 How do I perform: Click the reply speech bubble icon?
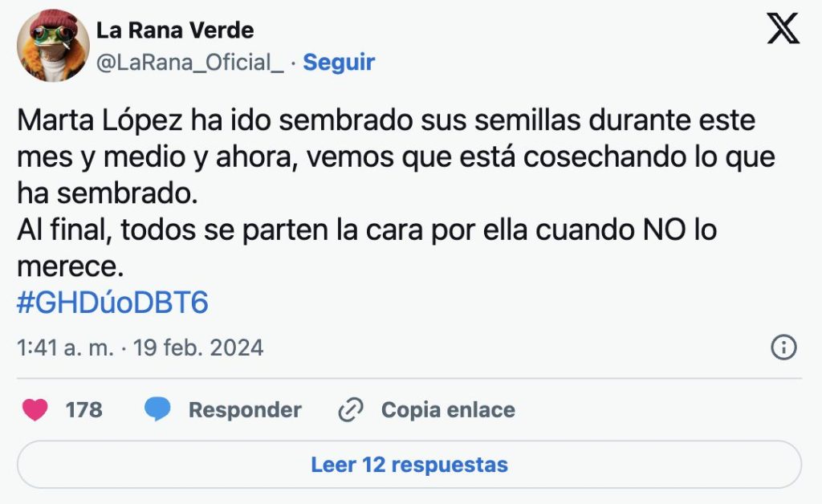pyautogui.click(x=157, y=410)
